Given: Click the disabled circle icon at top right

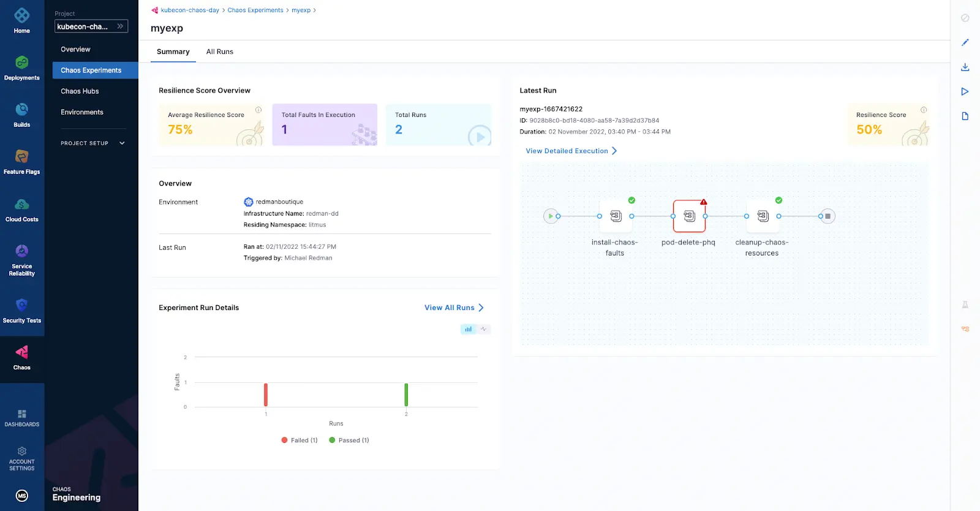Looking at the screenshot, I should (x=965, y=18).
